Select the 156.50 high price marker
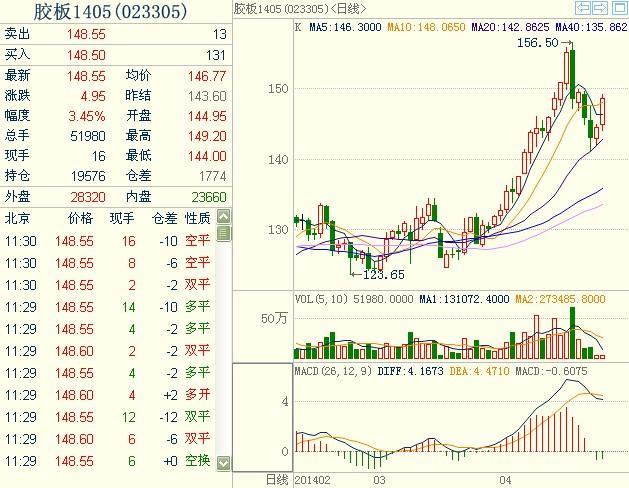This screenshot has height=488, width=629. [x=537, y=43]
